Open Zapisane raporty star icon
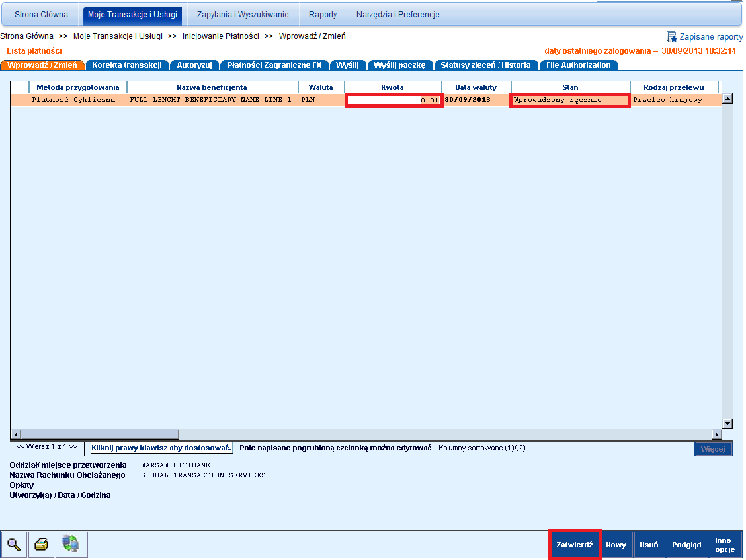Image resolution: width=746 pixels, height=560 pixels. pos(671,36)
